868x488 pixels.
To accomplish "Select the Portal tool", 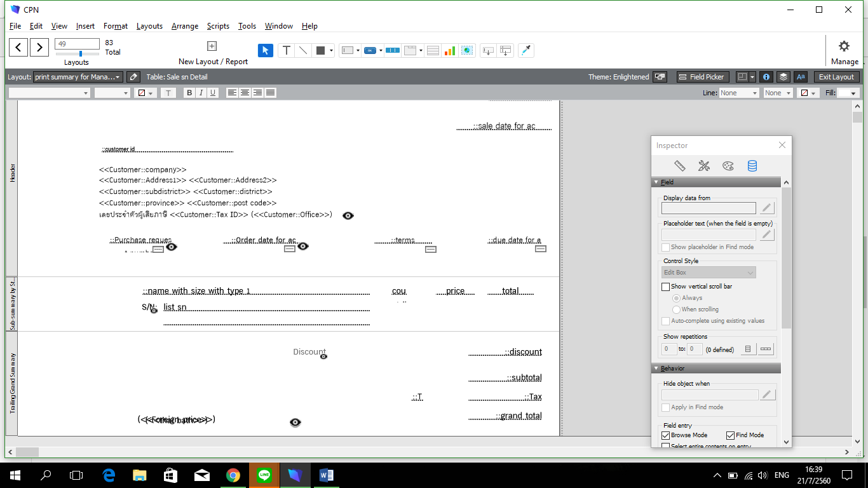I will (433, 50).
